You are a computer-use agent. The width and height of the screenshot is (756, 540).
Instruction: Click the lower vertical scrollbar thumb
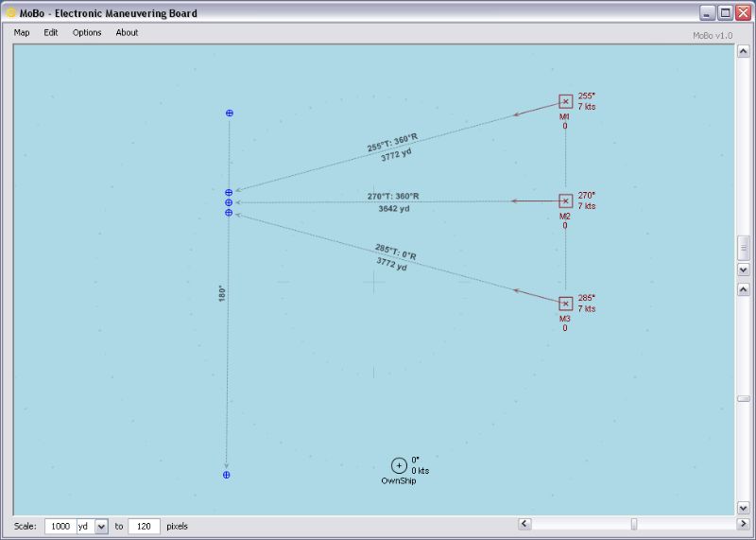pyautogui.click(x=744, y=398)
